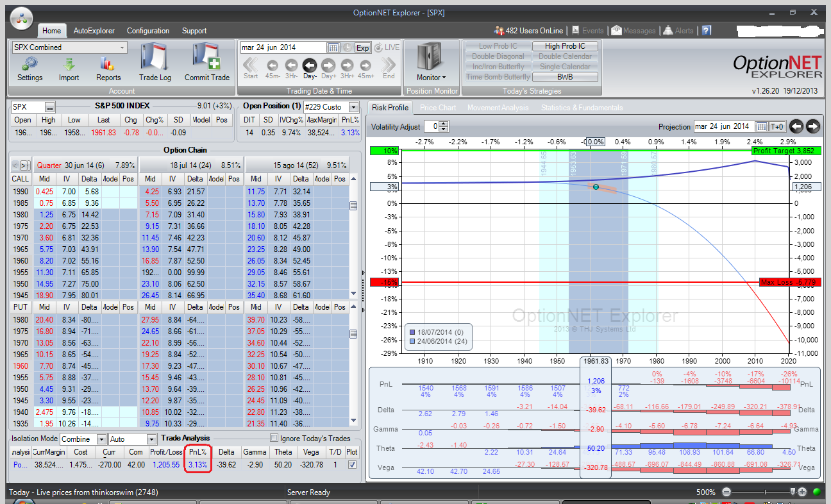Viewport: 831px width, 504px height.
Task: Open the #229 open position dropdown
Action: click(353, 107)
